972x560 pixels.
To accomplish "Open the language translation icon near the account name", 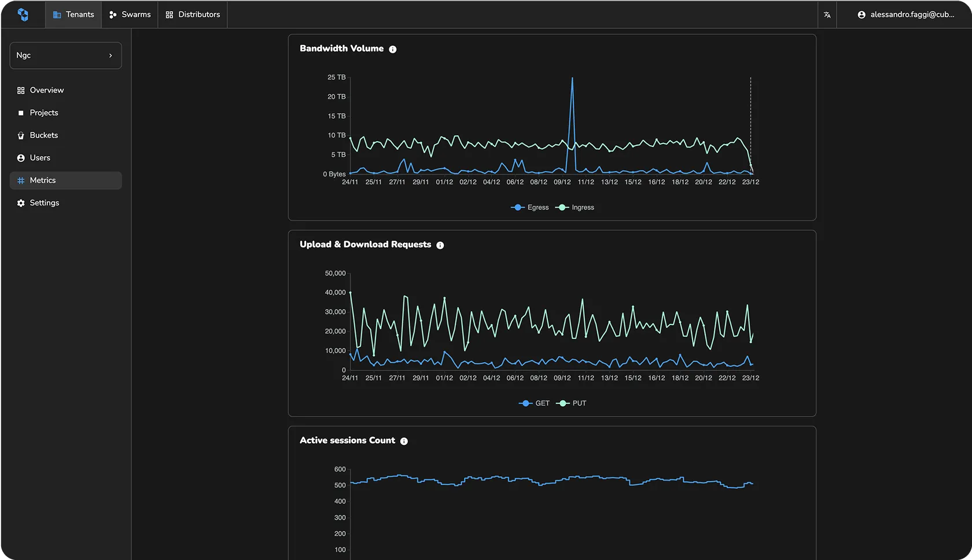I will (826, 14).
